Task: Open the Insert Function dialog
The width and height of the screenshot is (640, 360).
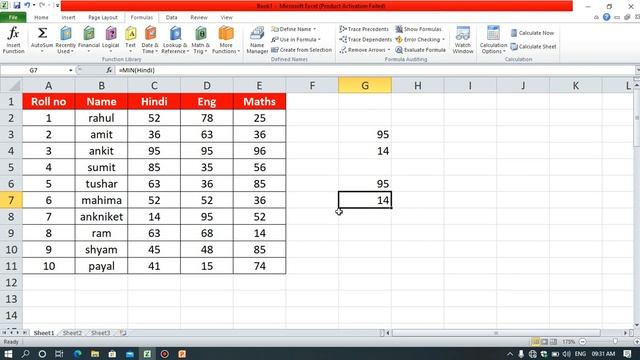Action: pos(13,40)
